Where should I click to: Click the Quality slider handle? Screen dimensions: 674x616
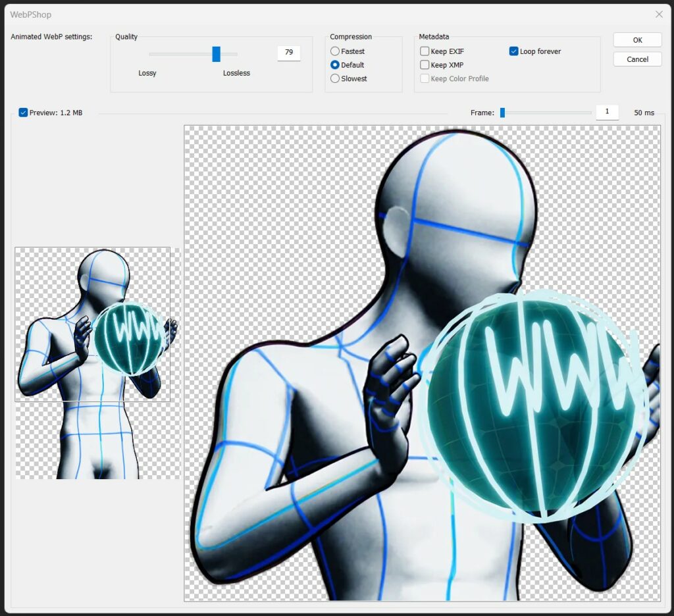216,54
